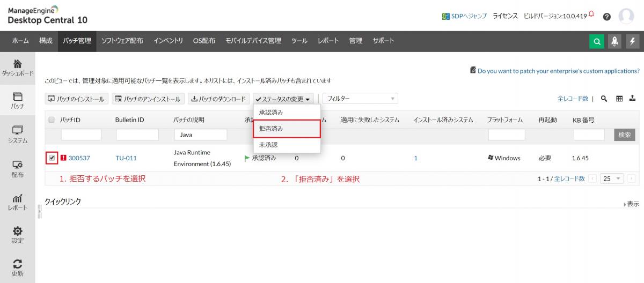Click the green approved flag icon
644x283 pixels.
(247, 158)
